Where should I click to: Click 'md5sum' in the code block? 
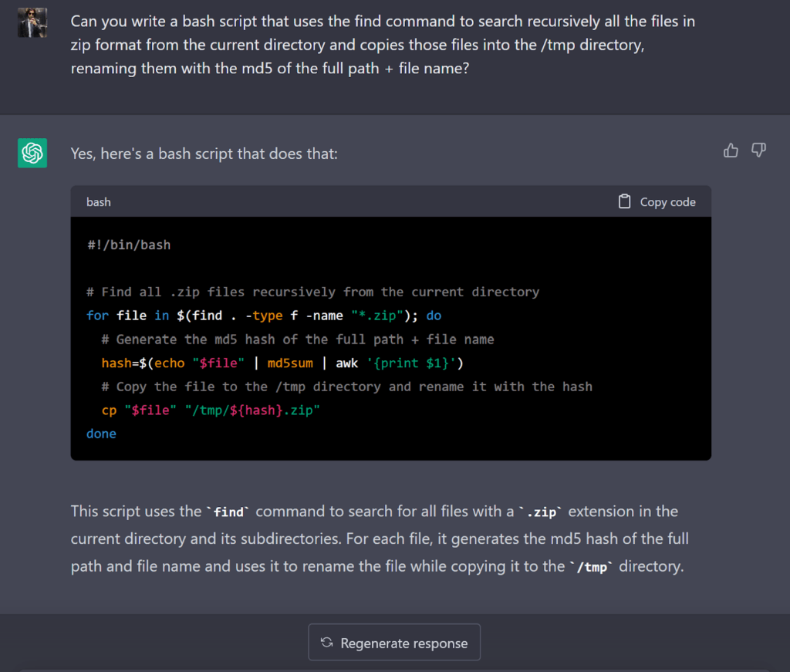pos(290,363)
